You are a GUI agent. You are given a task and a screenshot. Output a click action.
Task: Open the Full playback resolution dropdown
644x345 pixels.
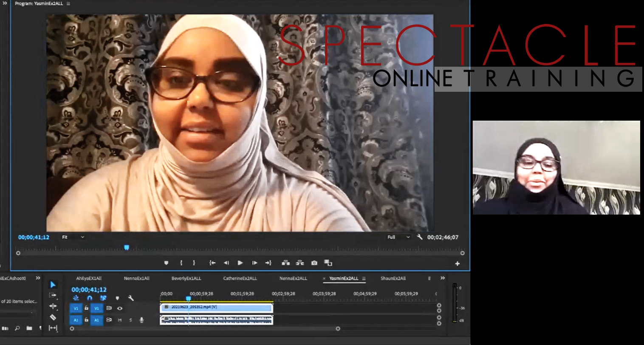[398, 237]
